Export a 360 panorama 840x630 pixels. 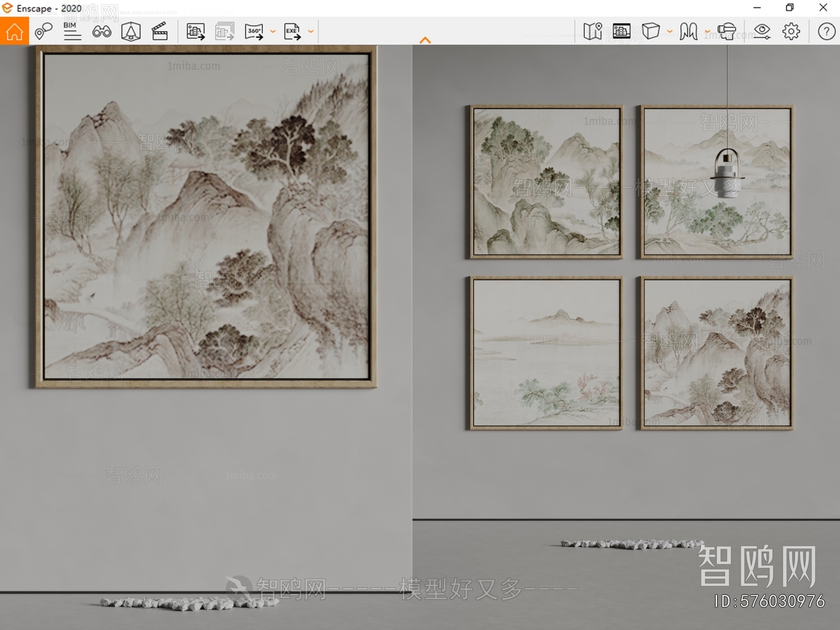[x=254, y=31]
